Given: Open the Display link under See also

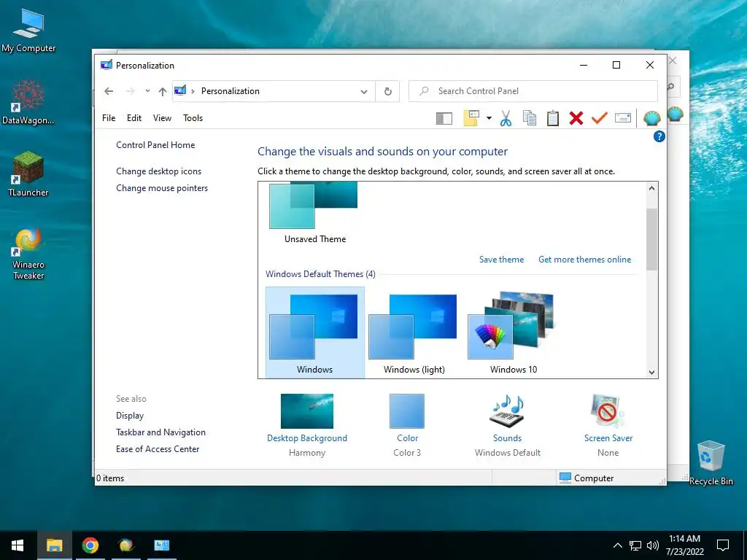Looking at the screenshot, I should coord(130,416).
